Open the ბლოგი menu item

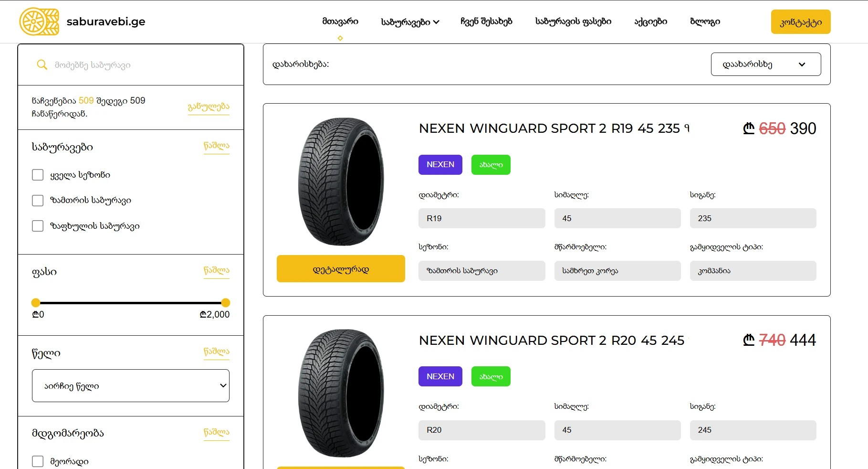(x=705, y=21)
